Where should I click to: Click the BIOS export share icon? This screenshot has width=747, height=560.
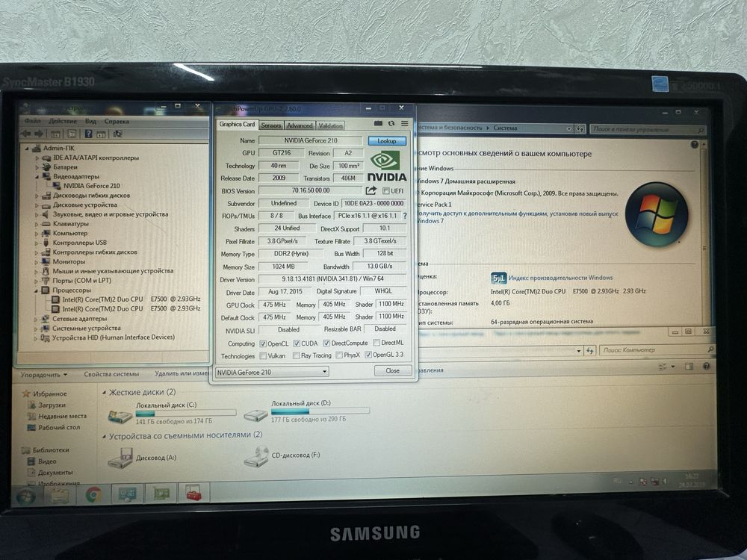tap(371, 190)
